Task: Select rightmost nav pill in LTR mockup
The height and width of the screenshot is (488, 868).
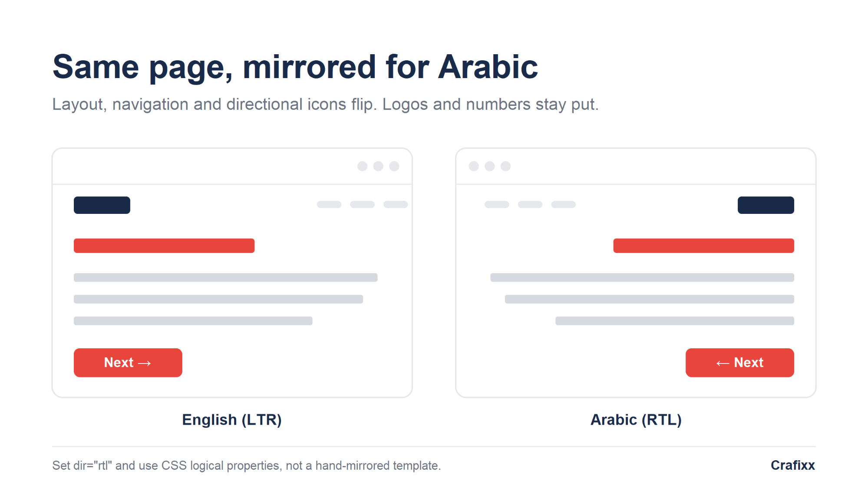Action: pyautogui.click(x=396, y=204)
